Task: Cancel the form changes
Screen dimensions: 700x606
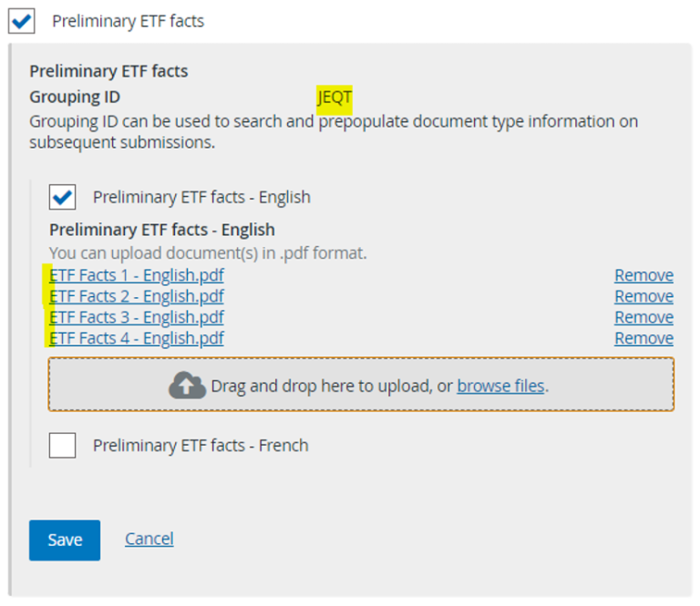Action: click(x=149, y=539)
